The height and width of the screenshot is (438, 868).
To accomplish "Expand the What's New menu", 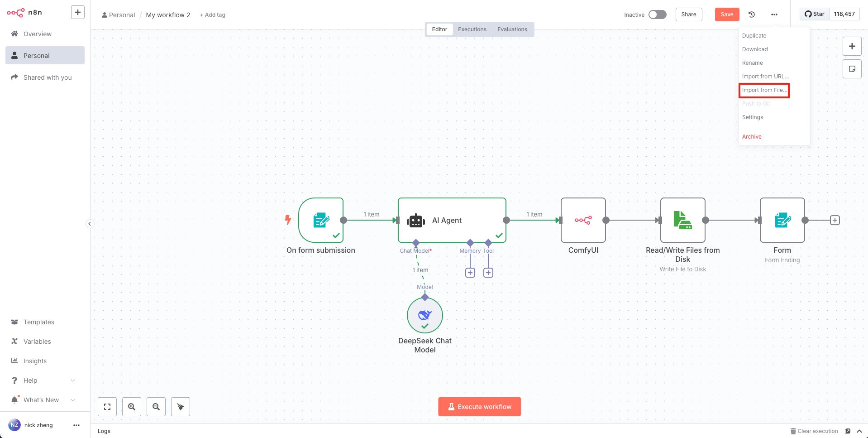I will click(x=45, y=400).
